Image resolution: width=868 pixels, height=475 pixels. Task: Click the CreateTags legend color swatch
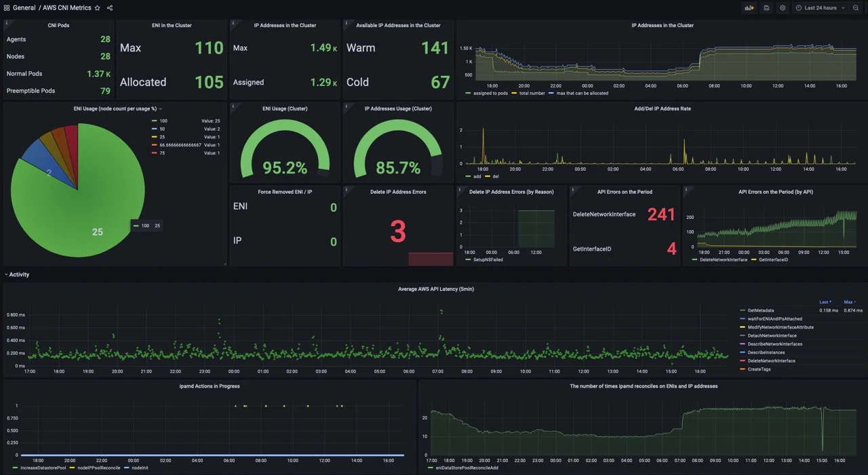coord(743,369)
